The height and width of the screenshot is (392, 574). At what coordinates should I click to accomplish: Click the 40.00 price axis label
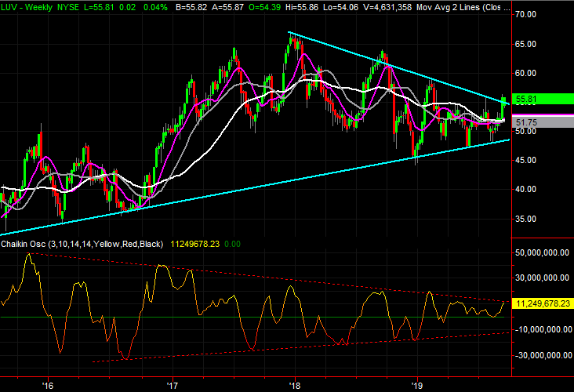pyautogui.click(x=525, y=189)
